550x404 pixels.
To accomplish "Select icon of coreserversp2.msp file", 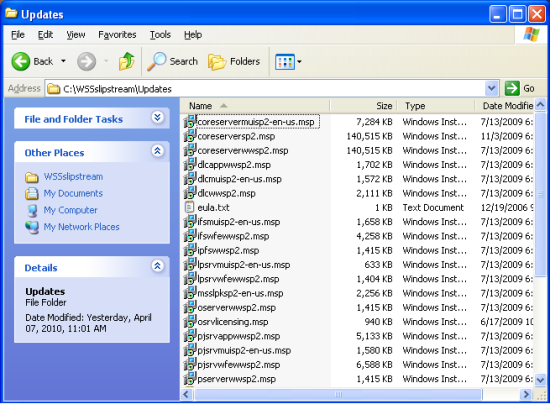I will pyautogui.click(x=189, y=136).
